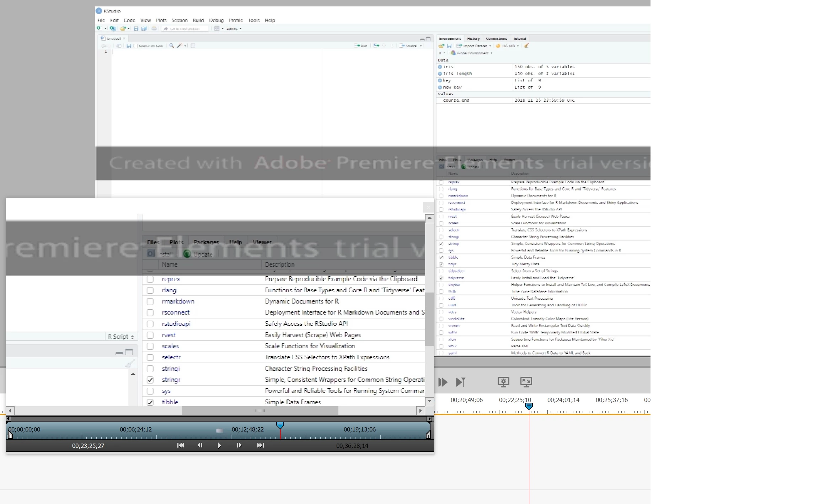
Task: Click the blue playhead on preview timeline
Action: [x=280, y=425]
